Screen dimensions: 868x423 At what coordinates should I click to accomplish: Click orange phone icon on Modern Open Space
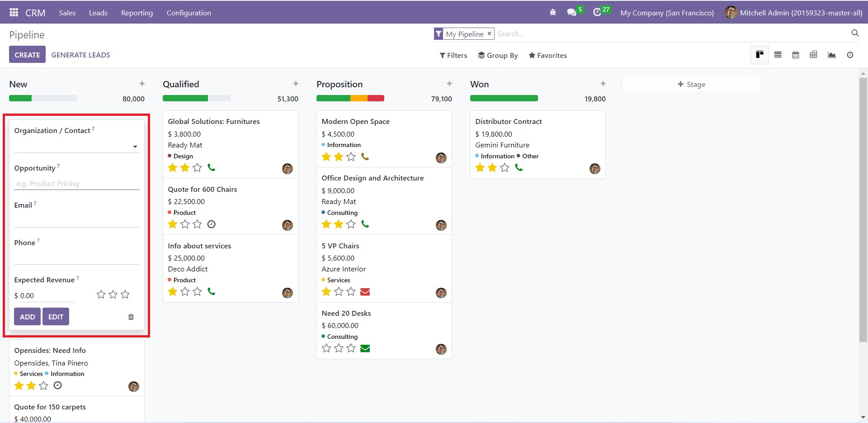(x=365, y=157)
